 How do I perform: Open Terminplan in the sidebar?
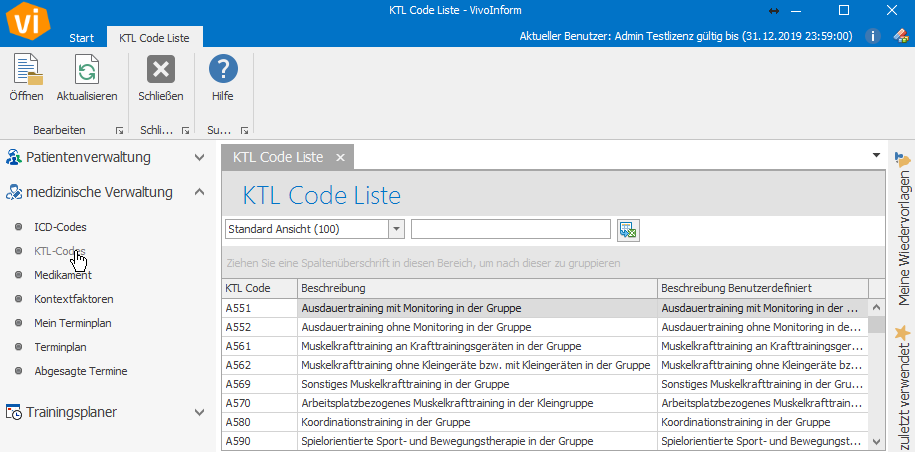coord(61,347)
